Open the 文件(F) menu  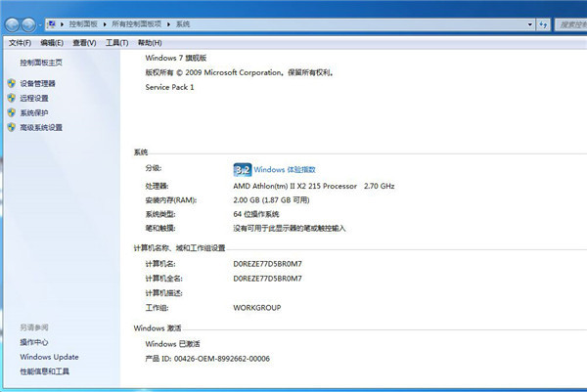[20, 43]
